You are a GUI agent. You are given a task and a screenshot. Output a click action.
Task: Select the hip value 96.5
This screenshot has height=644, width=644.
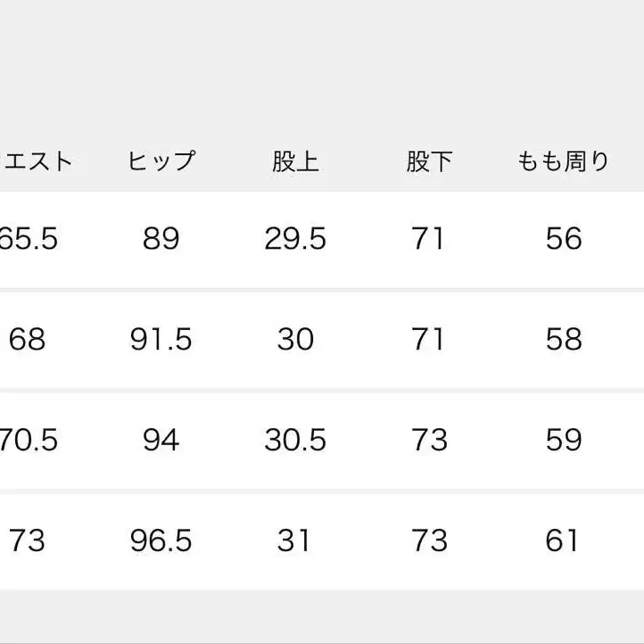pos(161,541)
